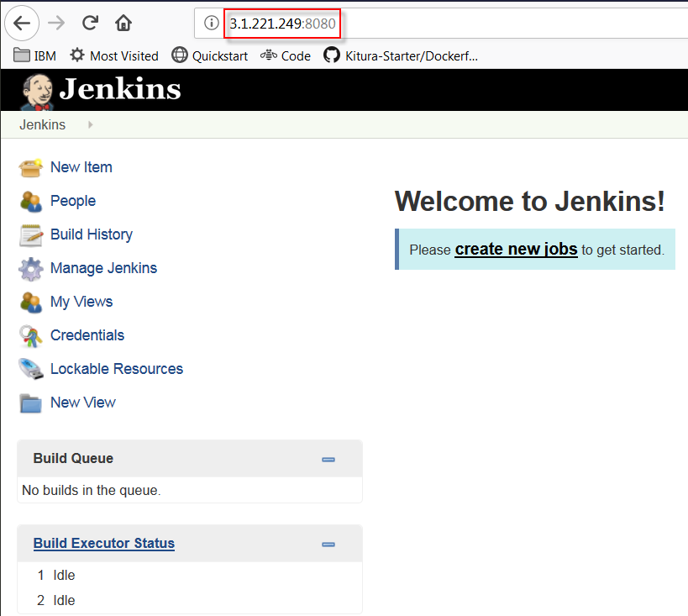The image size is (688, 616).
Task: Select the Jenkins breadcrumb link
Action: 42,124
